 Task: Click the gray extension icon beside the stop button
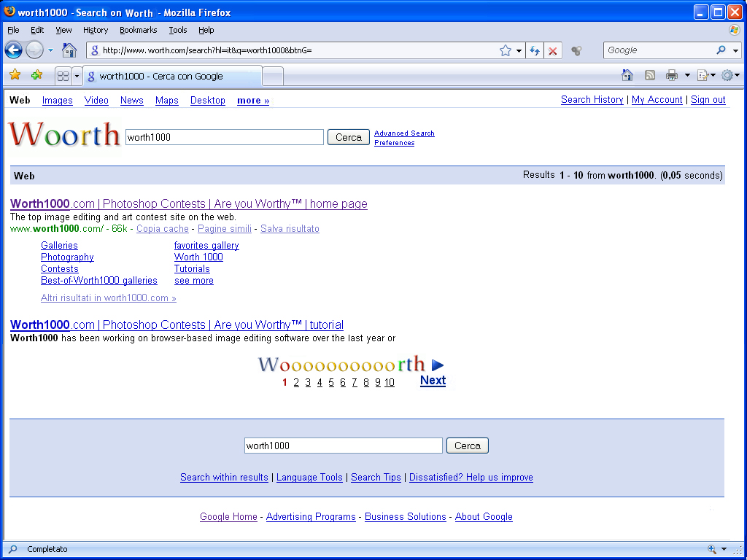coord(576,50)
